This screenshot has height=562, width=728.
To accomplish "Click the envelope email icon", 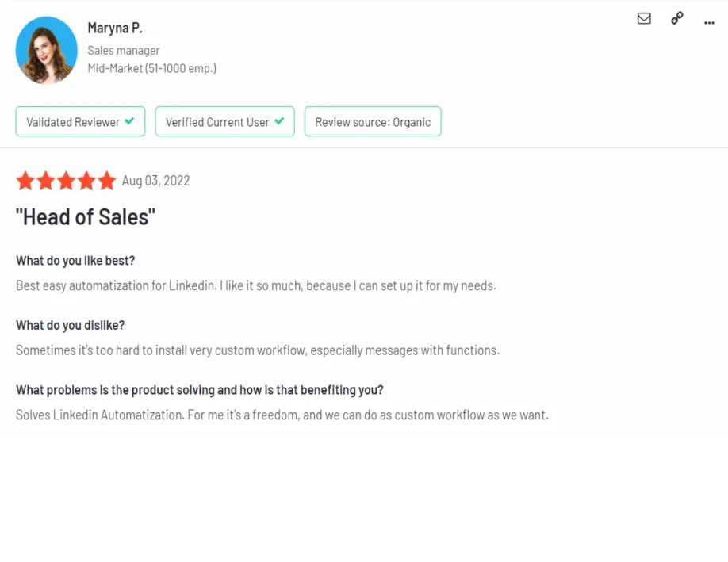I will pyautogui.click(x=644, y=18).
